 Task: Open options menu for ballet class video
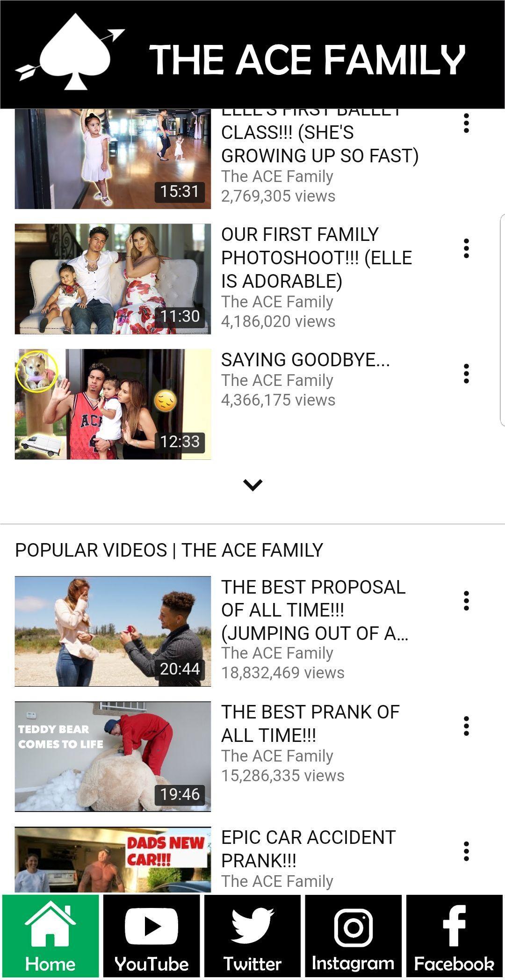point(466,123)
